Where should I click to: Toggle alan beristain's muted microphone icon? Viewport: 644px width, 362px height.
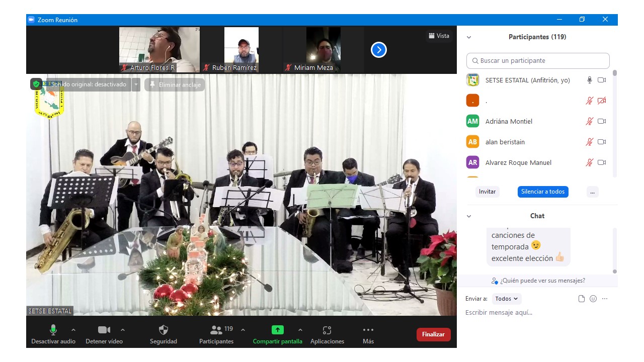(x=590, y=142)
